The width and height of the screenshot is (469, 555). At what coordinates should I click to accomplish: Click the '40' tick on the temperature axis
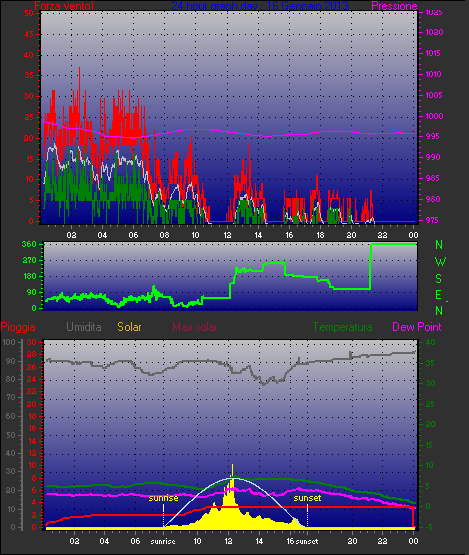click(430, 342)
